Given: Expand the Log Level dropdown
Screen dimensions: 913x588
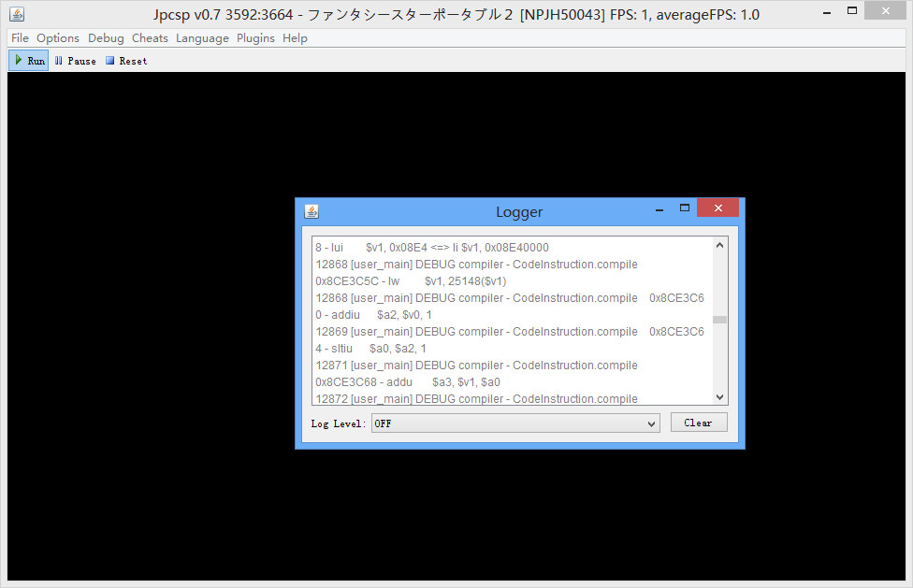Looking at the screenshot, I should 515,423.
